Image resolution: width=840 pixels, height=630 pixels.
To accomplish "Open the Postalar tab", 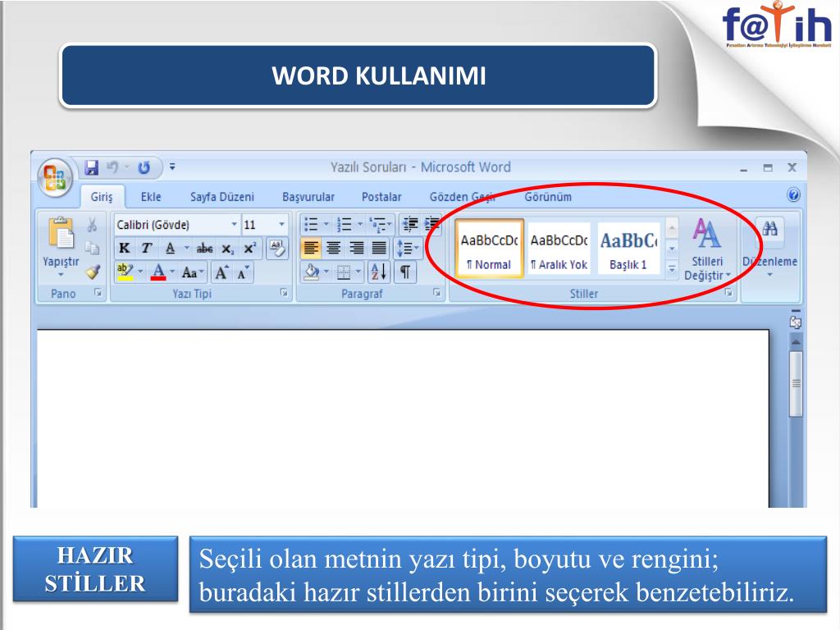I will (x=381, y=197).
